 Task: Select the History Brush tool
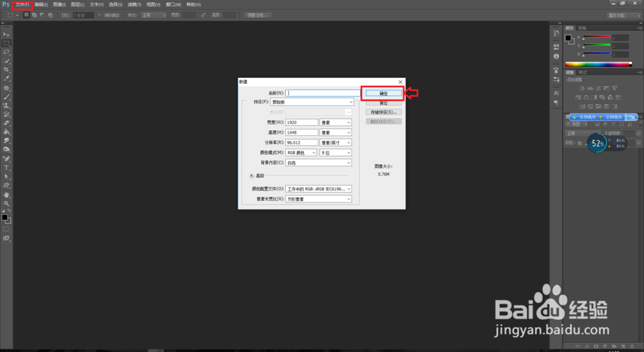[6, 114]
